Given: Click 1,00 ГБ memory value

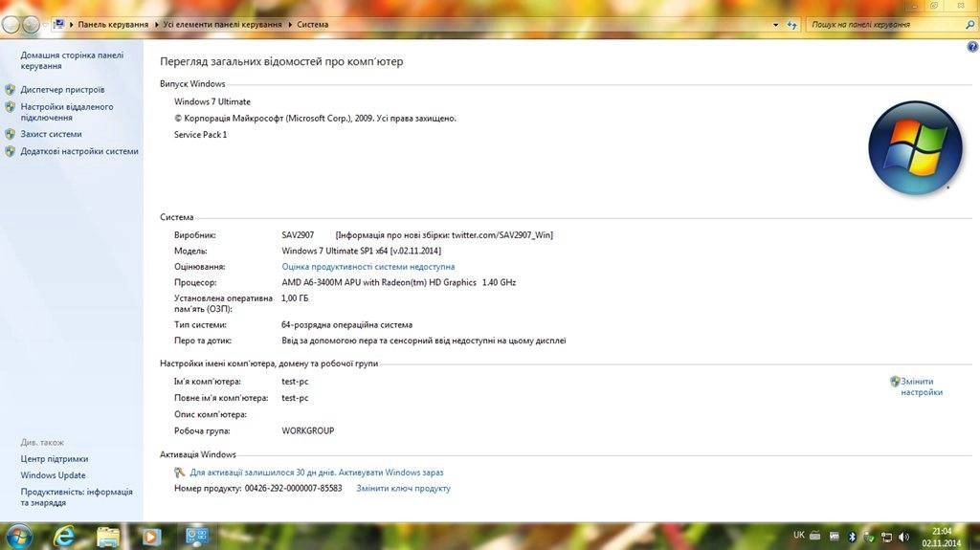Looking at the screenshot, I should (x=295, y=298).
